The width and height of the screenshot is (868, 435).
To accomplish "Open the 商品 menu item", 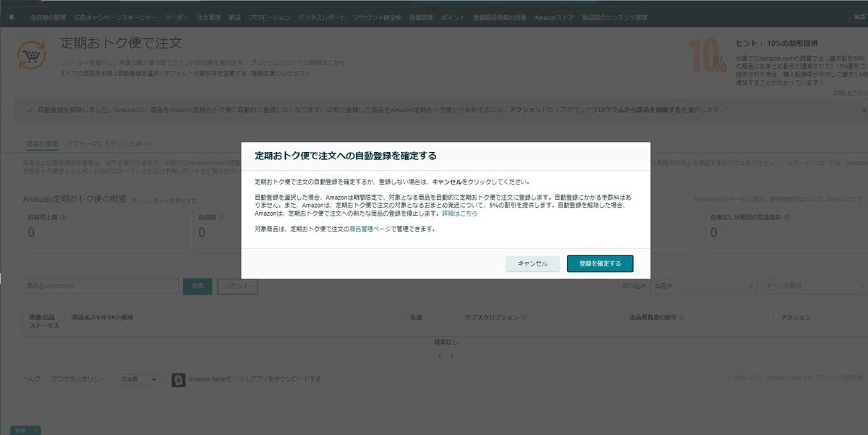I will pos(234,17).
